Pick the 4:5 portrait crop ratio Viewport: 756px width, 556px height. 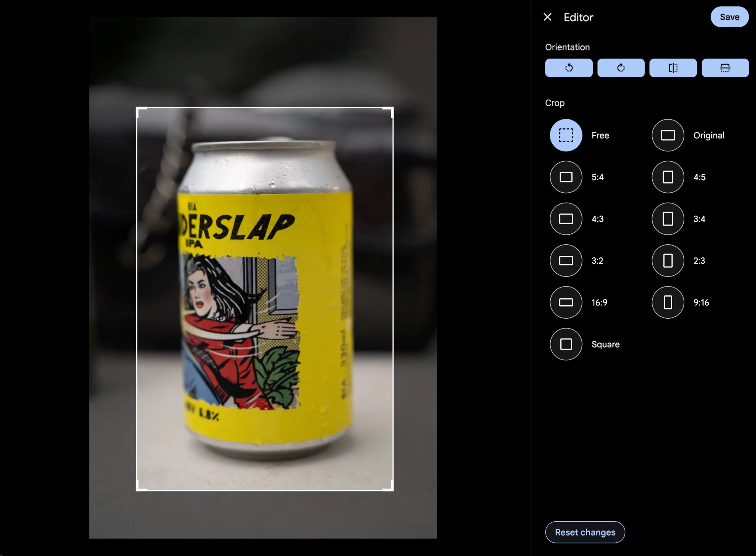667,177
